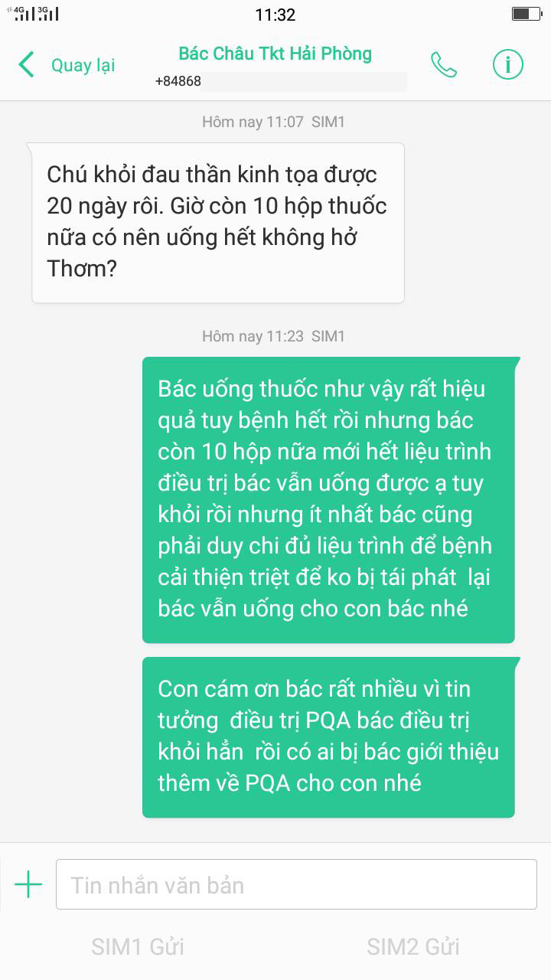The width and height of the screenshot is (551, 980).
Task: Select the green message starting Con cám ơn
Action: pyautogui.click(x=328, y=737)
